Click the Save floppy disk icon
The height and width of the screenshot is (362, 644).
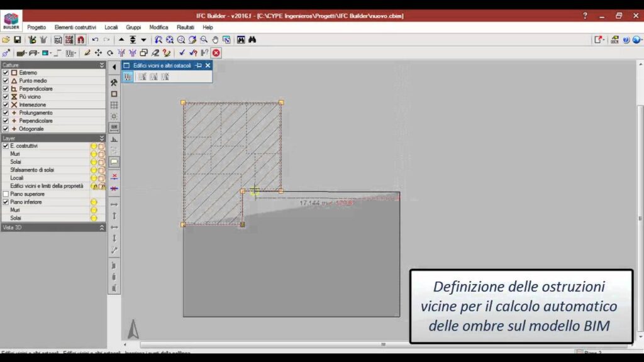click(x=18, y=40)
